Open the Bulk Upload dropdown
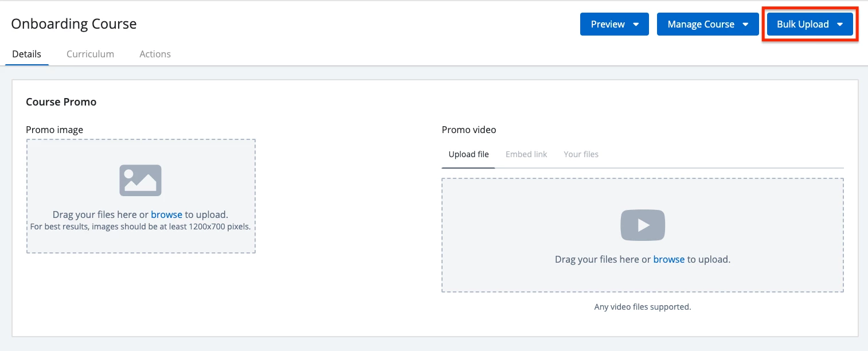The height and width of the screenshot is (351, 868). tap(810, 24)
